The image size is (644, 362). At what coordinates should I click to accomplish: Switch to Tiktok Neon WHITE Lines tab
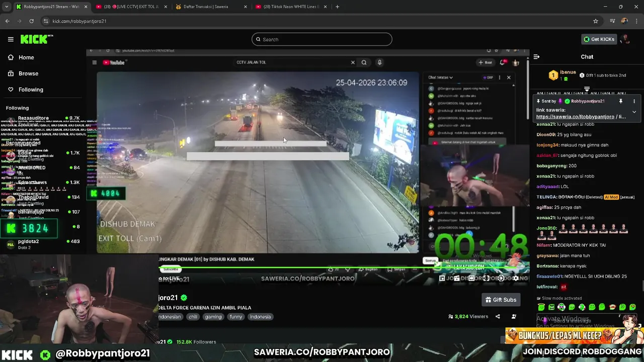pyautogui.click(x=291, y=7)
